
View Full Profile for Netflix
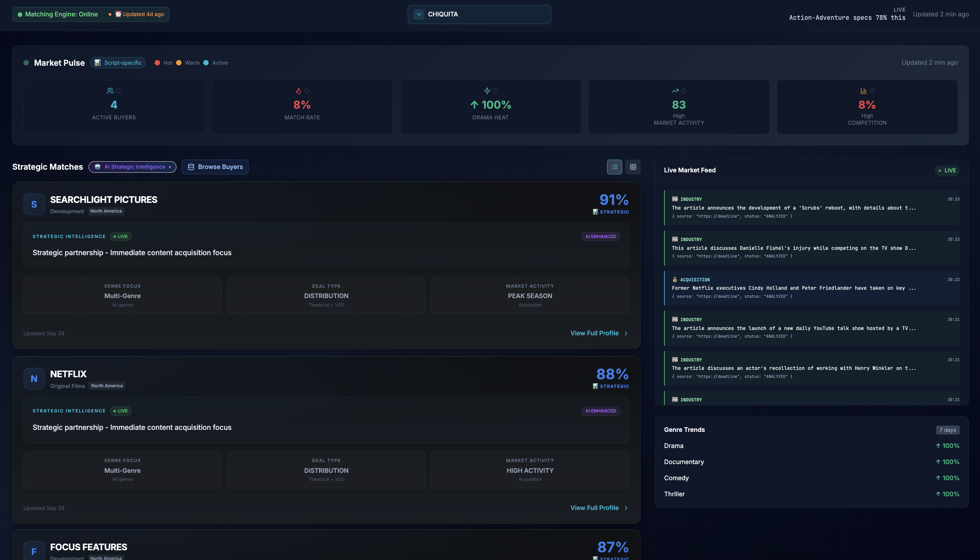click(599, 508)
